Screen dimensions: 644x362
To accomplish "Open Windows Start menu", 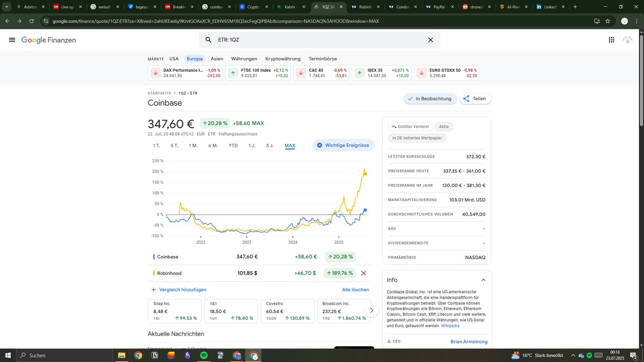I will click(8, 355).
